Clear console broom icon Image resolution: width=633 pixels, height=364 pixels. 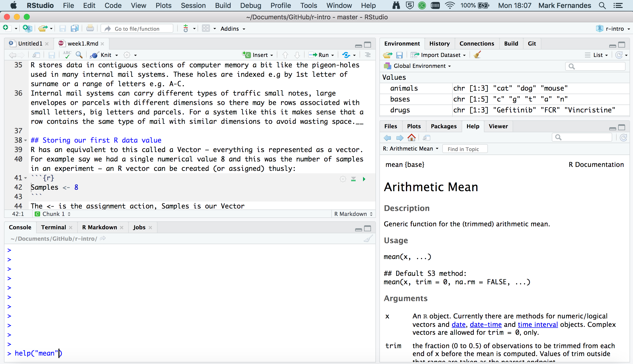click(368, 238)
